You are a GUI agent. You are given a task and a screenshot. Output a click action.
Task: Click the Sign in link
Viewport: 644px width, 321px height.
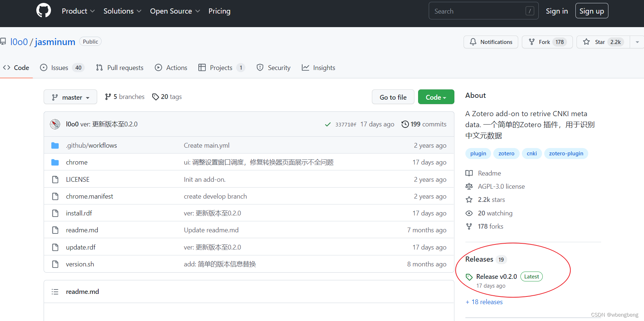click(x=557, y=11)
